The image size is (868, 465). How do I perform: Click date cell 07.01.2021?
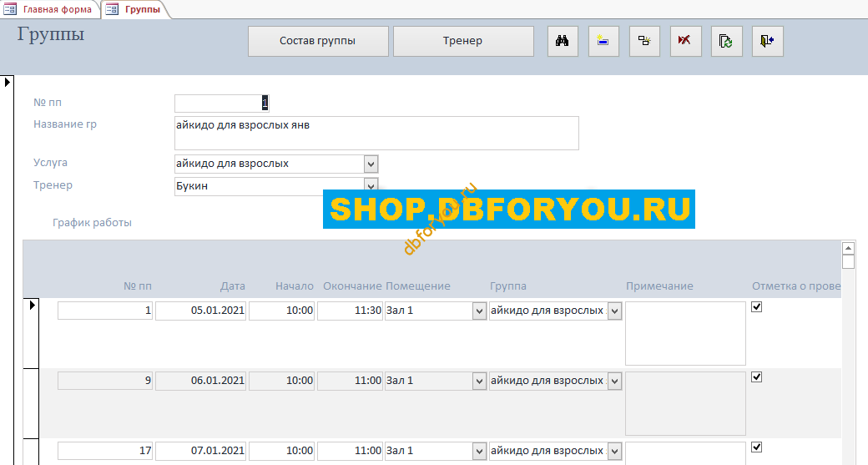(x=200, y=451)
